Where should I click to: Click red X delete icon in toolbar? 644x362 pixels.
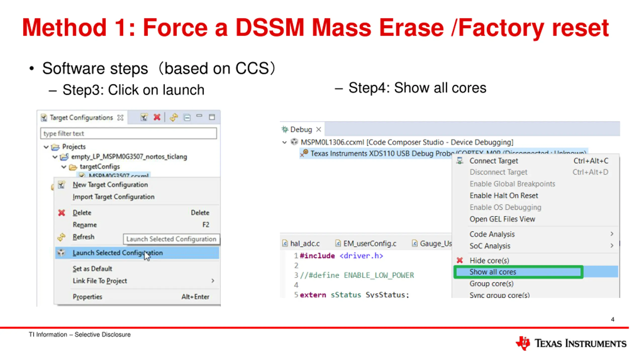pos(157,117)
